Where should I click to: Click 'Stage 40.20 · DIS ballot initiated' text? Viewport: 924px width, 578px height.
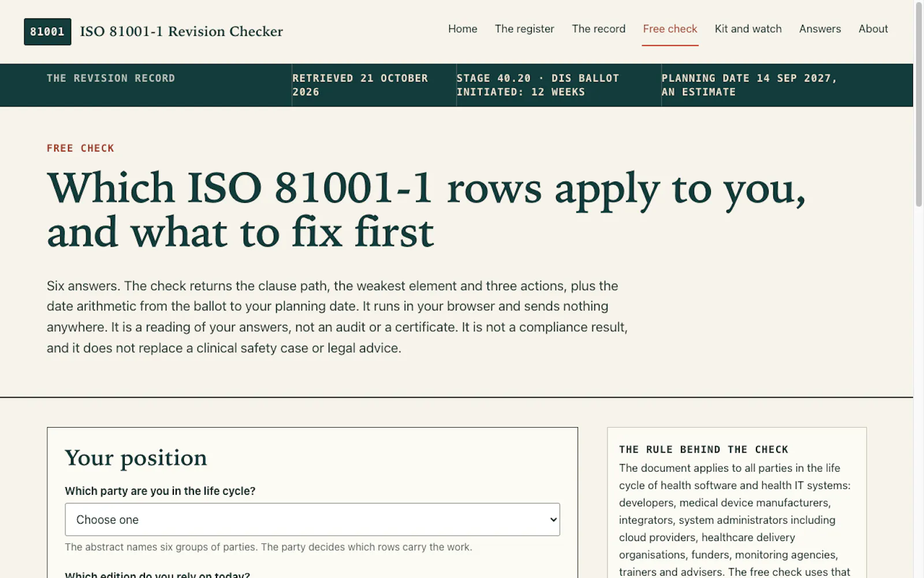coord(538,85)
